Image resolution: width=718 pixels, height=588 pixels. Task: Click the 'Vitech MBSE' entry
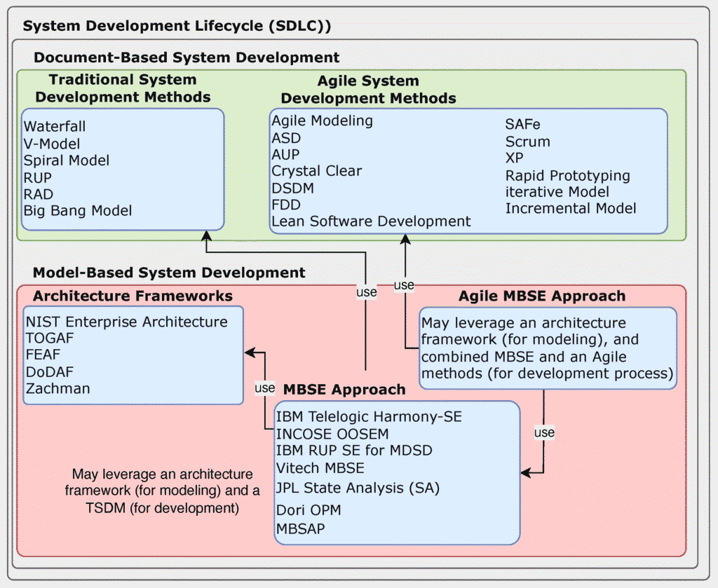point(320,468)
